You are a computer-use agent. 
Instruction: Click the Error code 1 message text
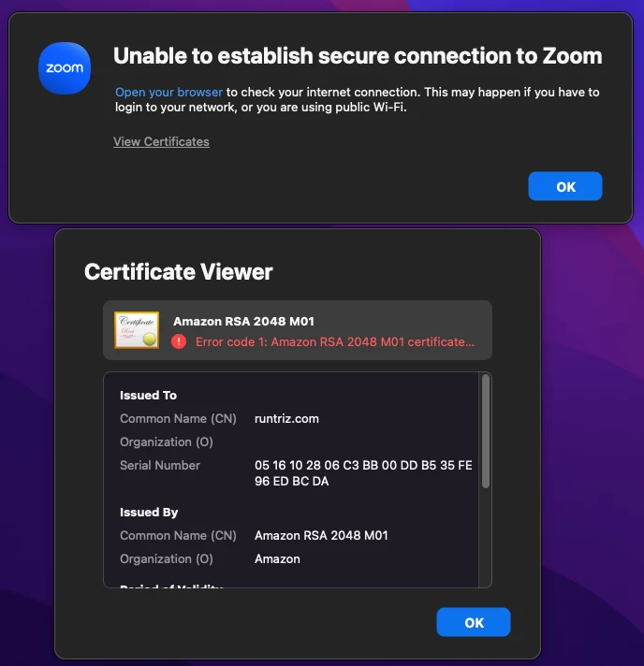pyautogui.click(x=334, y=342)
